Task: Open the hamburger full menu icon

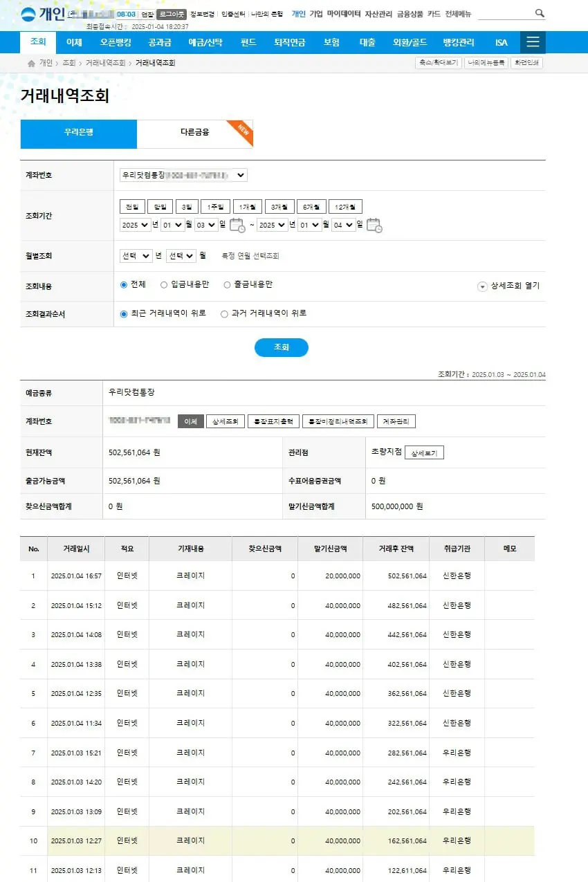Action: click(533, 42)
